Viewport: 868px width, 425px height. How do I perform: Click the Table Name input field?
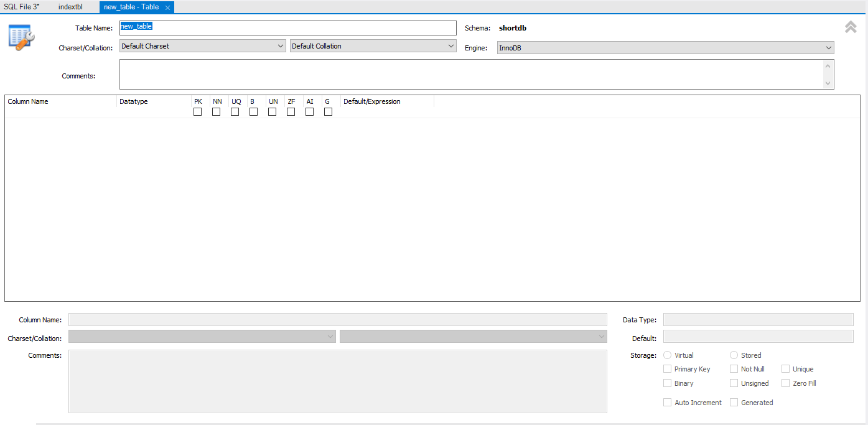click(x=287, y=28)
